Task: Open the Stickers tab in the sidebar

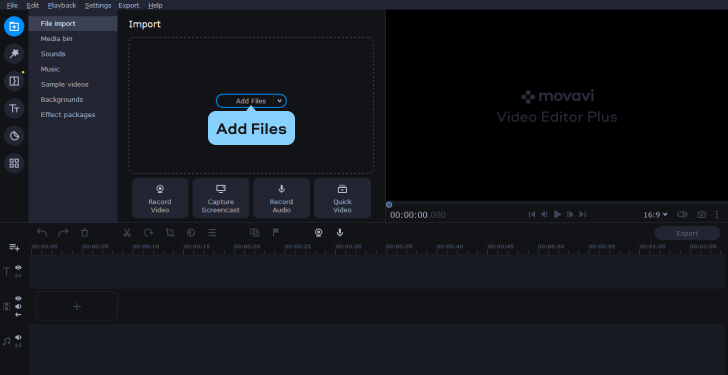Action: (14, 136)
